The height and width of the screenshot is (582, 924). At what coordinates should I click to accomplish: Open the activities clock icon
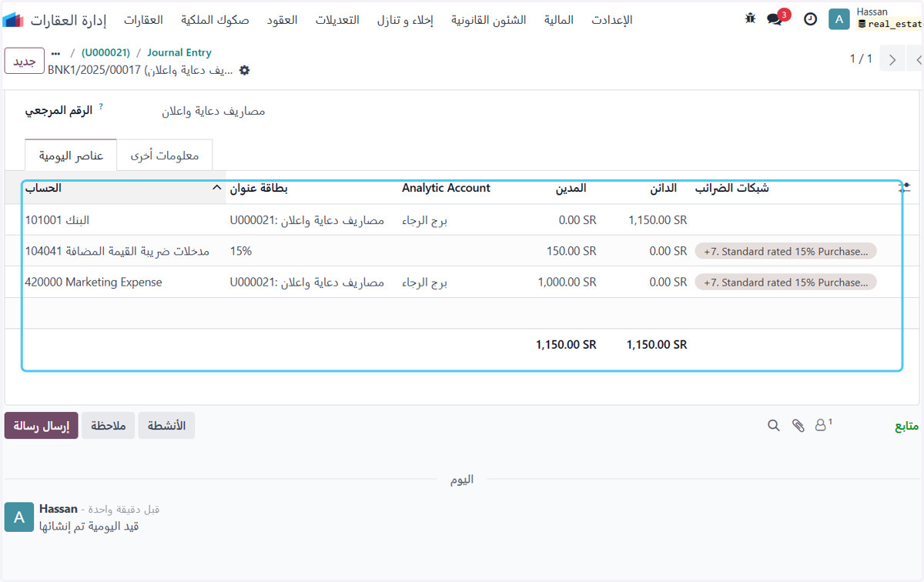click(x=810, y=19)
